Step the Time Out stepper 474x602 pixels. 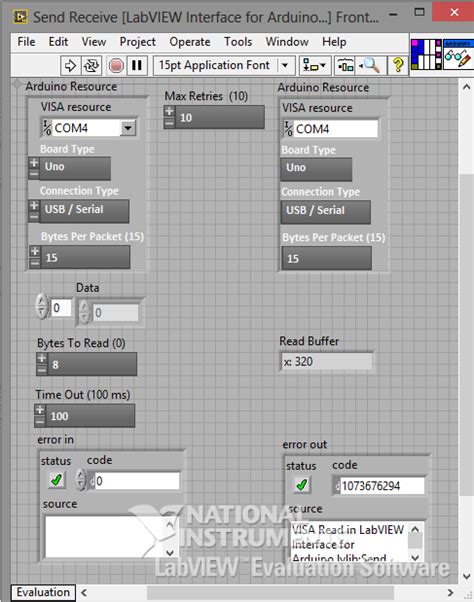40,415
